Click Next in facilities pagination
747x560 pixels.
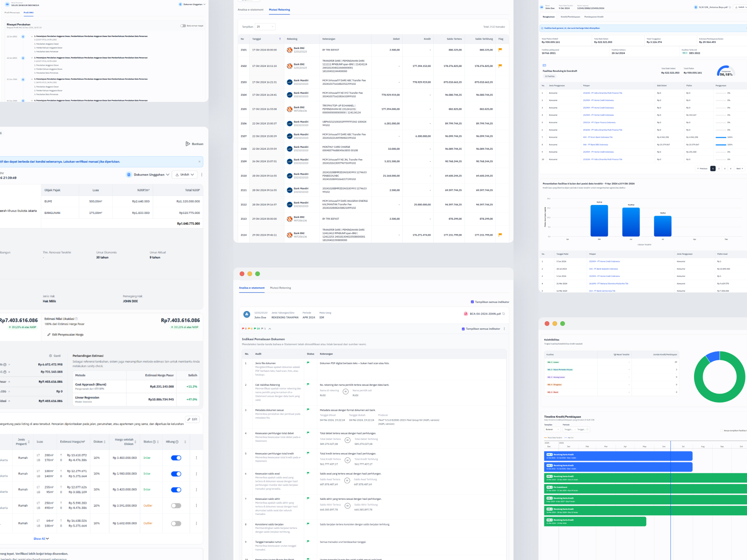740,168
